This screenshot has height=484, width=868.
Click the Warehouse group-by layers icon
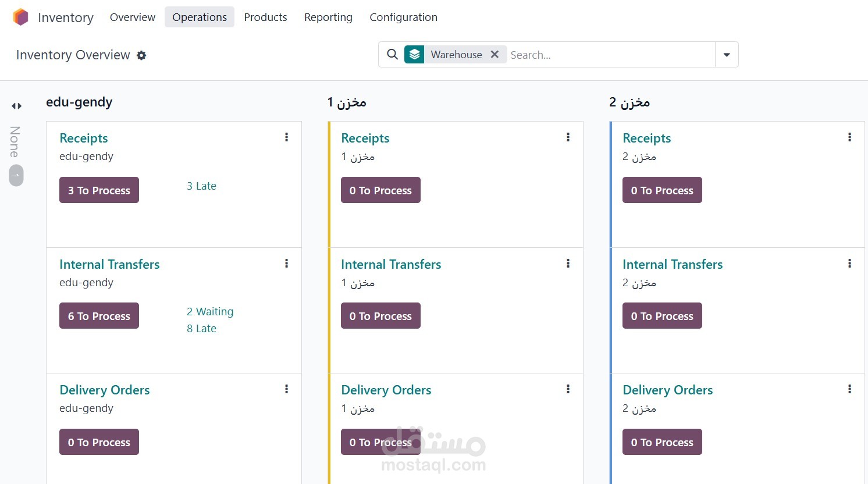click(414, 54)
